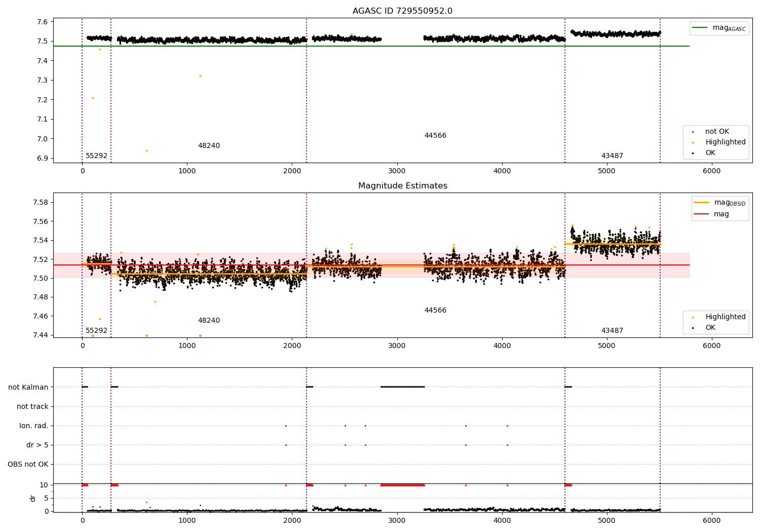Click the 'Magnitude Estimates' panel title
The width and height of the screenshot is (760, 532).
tap(402, 186)
